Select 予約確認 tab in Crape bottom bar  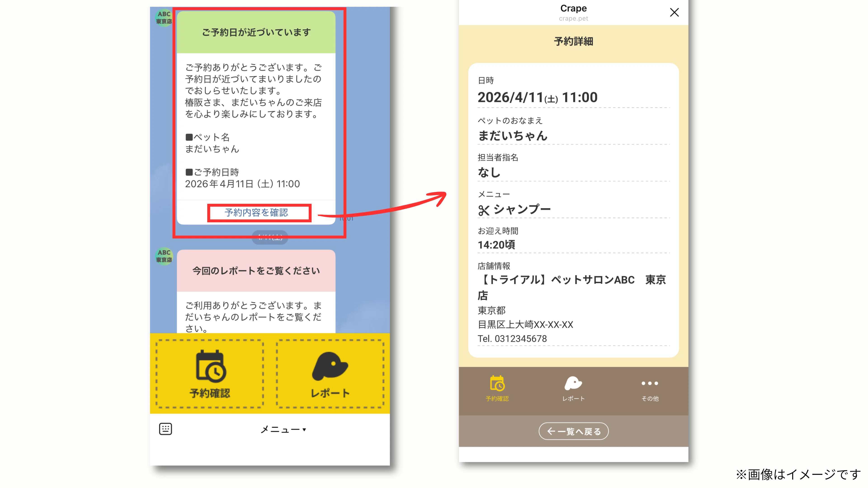pyautogui.click(x=497, y=388)
